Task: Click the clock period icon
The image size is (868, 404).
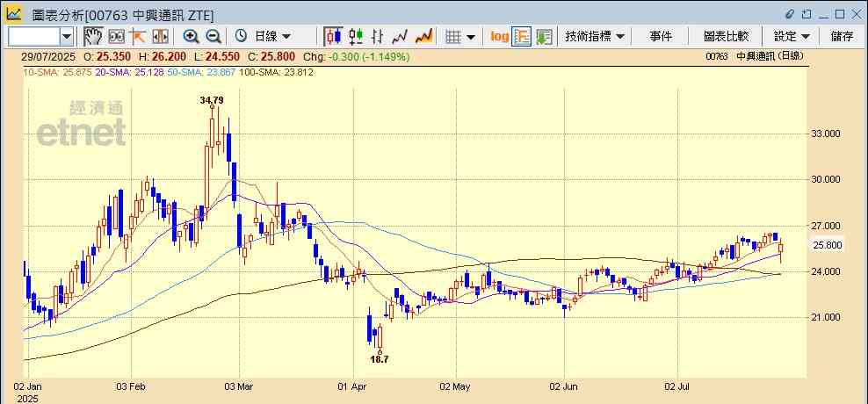Action: [241, 37]
